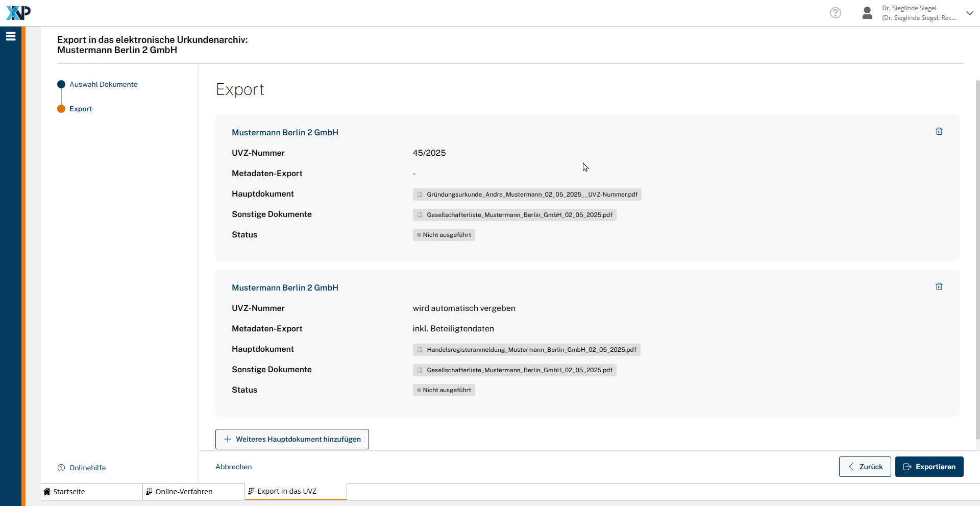The width and height of the screenshot is (980, 506).
Task: Click the user profile avatar icon
Action: 867,13
